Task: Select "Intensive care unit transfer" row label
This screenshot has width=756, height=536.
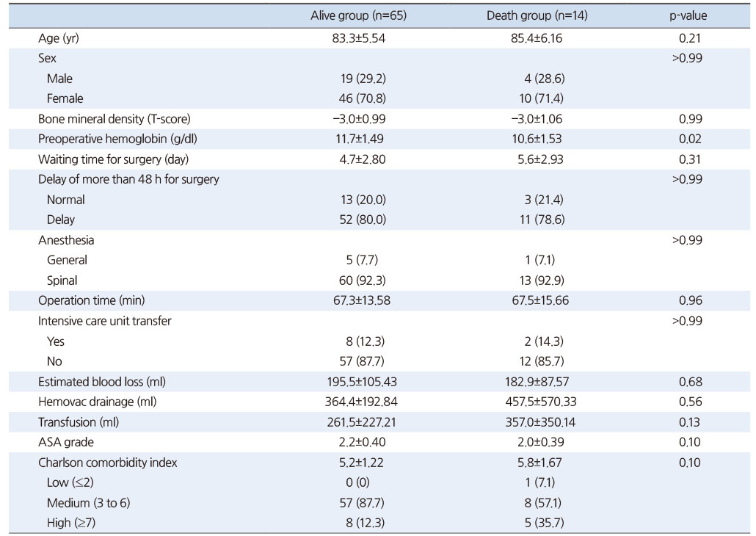Action: coord(105,321)
